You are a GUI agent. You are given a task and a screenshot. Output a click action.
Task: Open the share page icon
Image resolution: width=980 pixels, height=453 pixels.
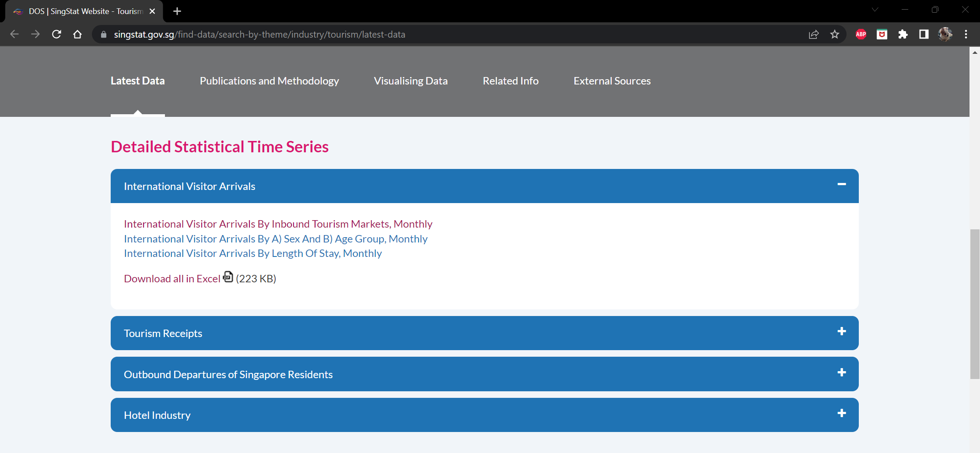click(x=814, y=34)
